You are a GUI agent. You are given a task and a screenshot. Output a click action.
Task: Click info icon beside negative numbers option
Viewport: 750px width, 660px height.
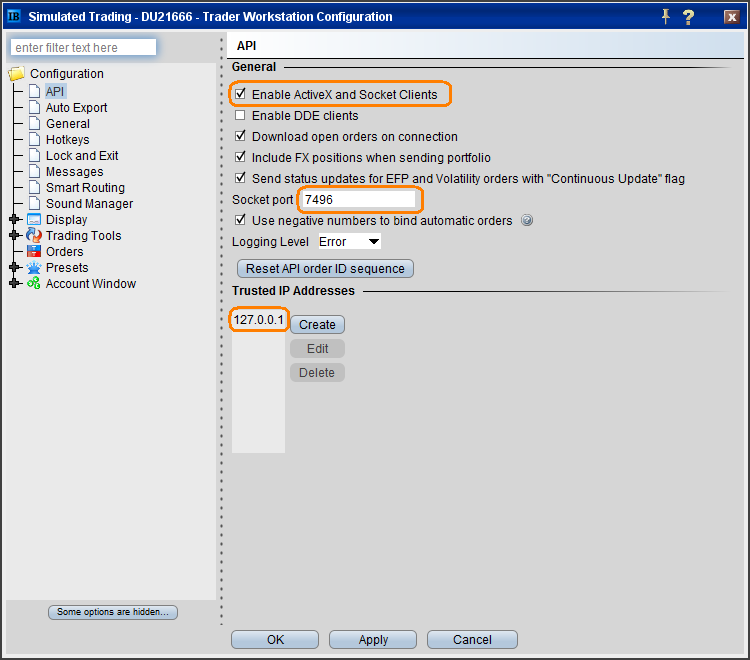coord(527,220)
